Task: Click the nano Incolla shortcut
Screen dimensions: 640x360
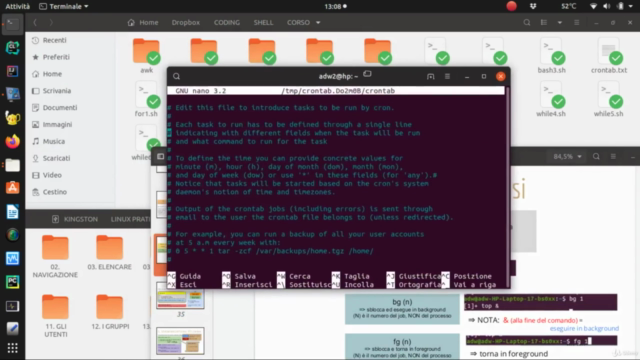Action: (353, 285)
